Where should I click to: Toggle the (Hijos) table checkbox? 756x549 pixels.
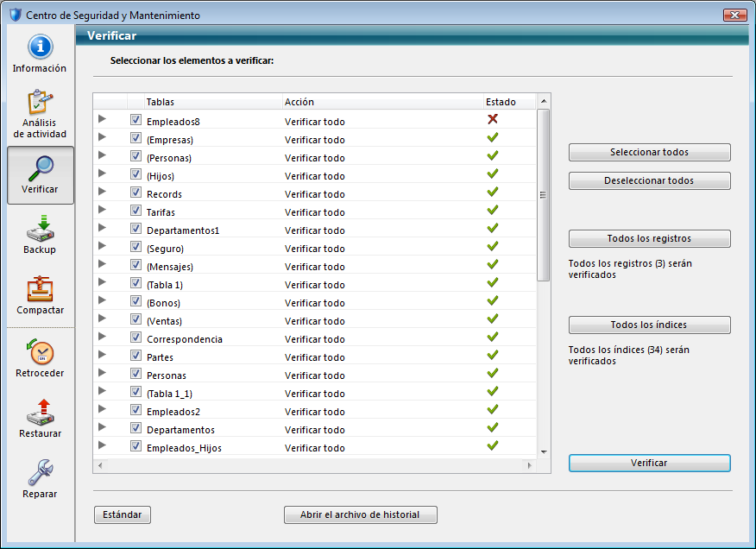(x=135, y=174)
